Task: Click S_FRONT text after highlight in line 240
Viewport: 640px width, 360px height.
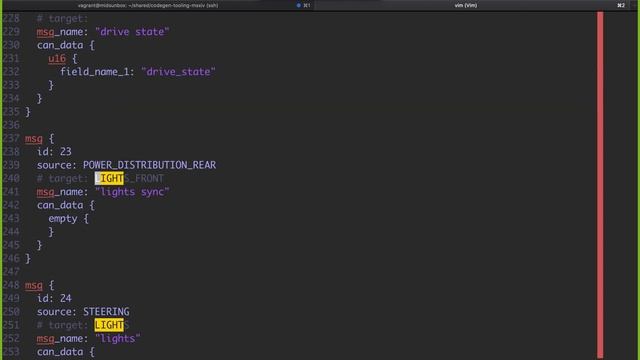Action: pos(144,178)
